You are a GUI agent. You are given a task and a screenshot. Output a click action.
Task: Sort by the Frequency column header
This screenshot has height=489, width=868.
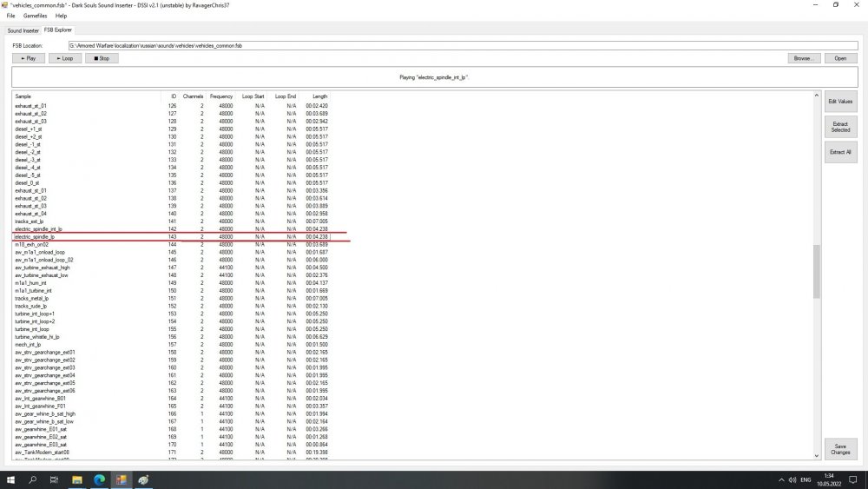220,96
